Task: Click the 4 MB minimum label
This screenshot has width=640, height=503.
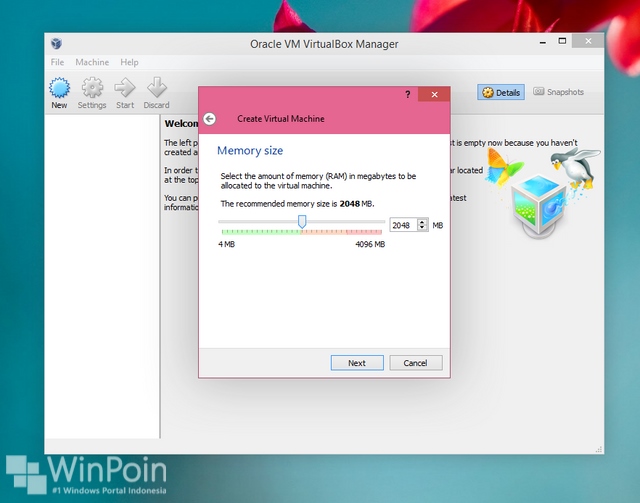Action: [x=227, y=244]
